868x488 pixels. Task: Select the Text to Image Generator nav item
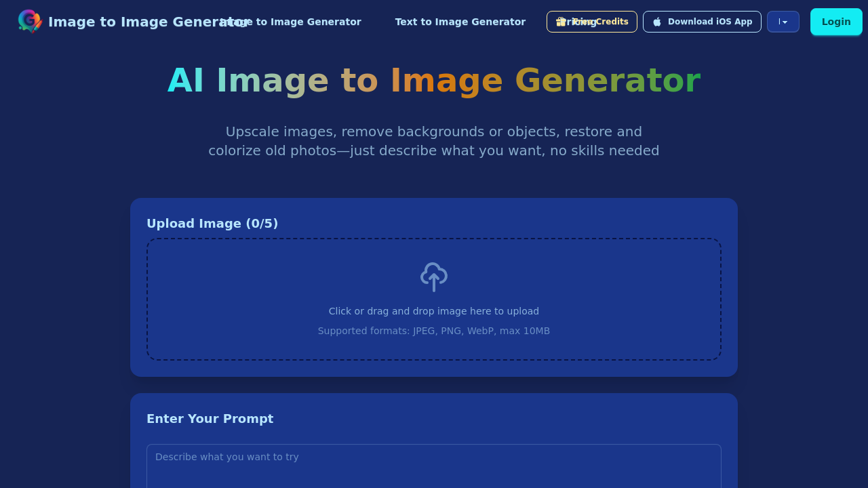click(460, 21)
